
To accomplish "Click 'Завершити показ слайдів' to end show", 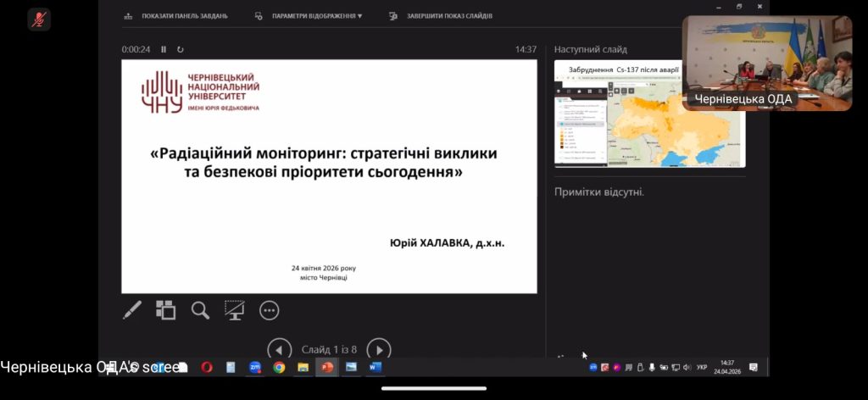I will pos(441,16).
